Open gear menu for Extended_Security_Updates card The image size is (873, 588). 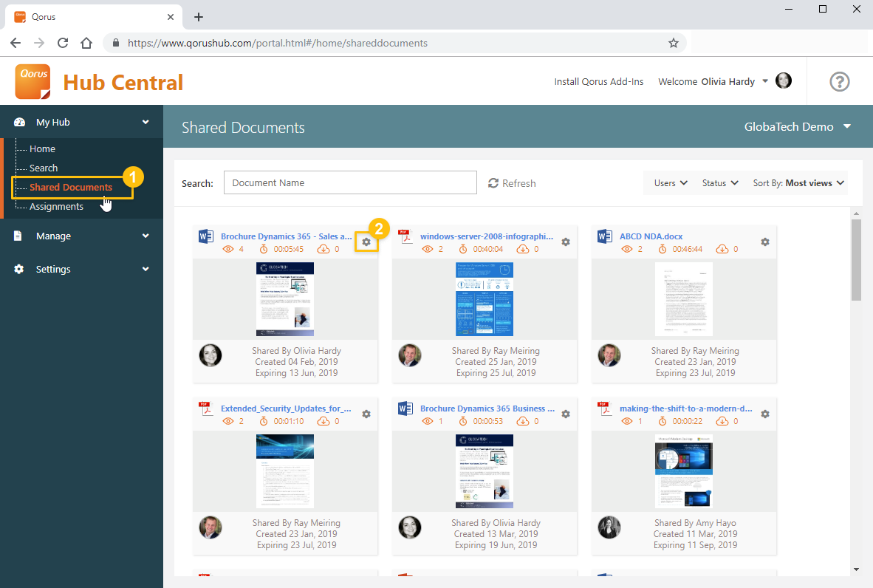pos(366,414)
